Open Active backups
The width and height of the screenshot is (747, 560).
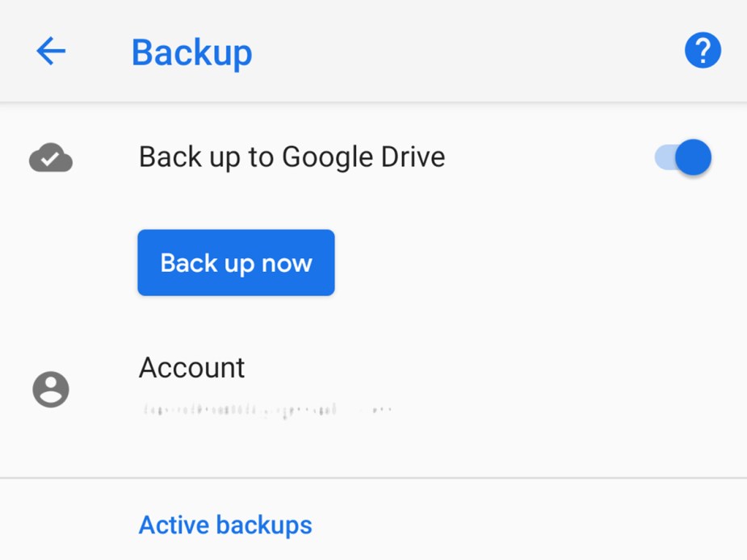225,524
